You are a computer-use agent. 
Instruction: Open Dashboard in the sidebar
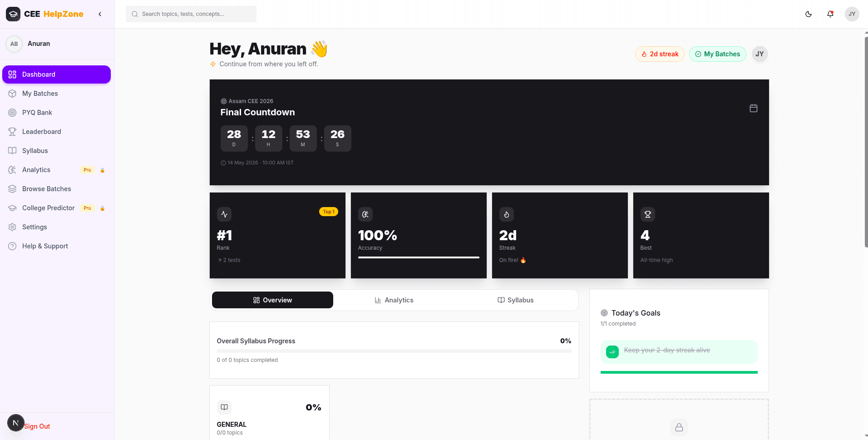pyautogui.click(x=56, y=74)
